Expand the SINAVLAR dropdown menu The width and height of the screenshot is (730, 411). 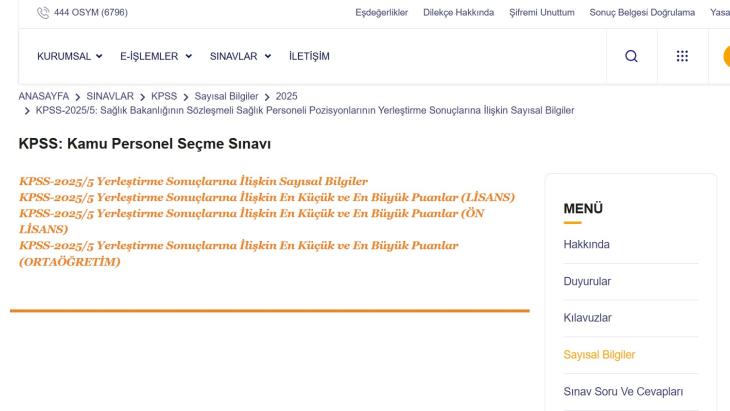tap(240, 56)
